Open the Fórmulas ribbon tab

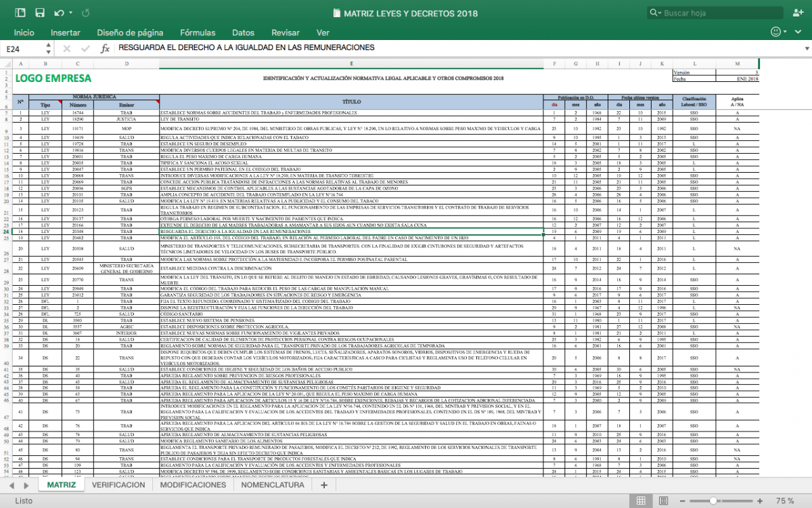198,33
